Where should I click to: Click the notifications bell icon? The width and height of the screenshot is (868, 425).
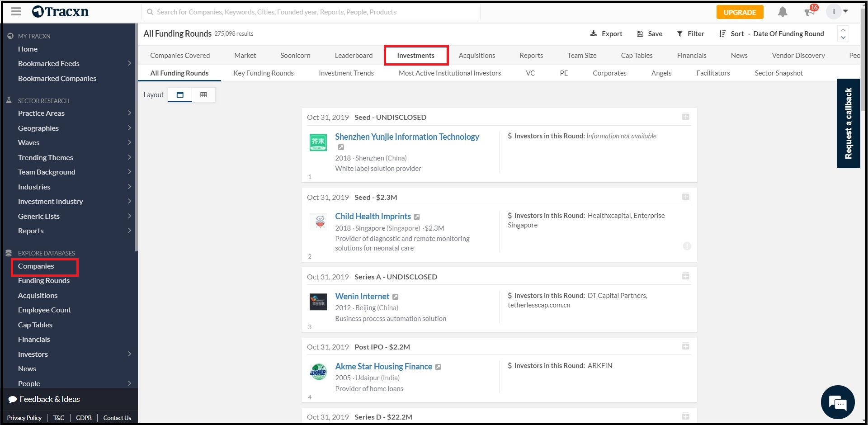(x=783, y=12)
